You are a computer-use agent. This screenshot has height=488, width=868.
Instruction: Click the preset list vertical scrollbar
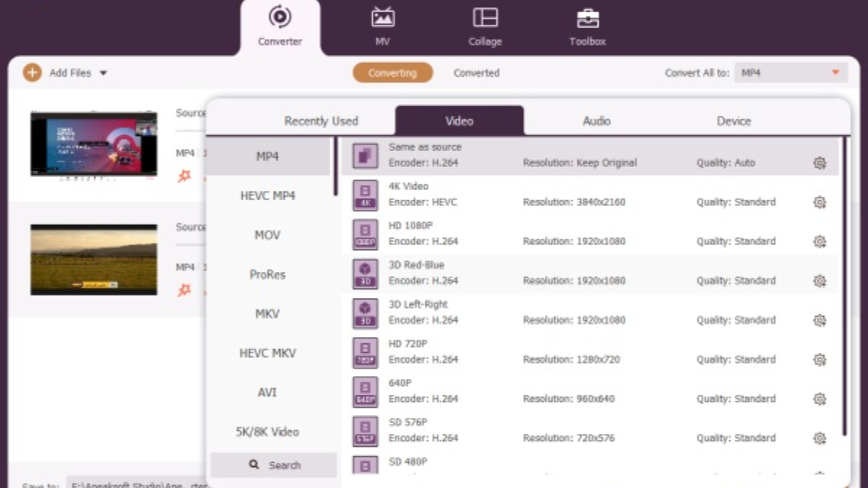point(843,286)
